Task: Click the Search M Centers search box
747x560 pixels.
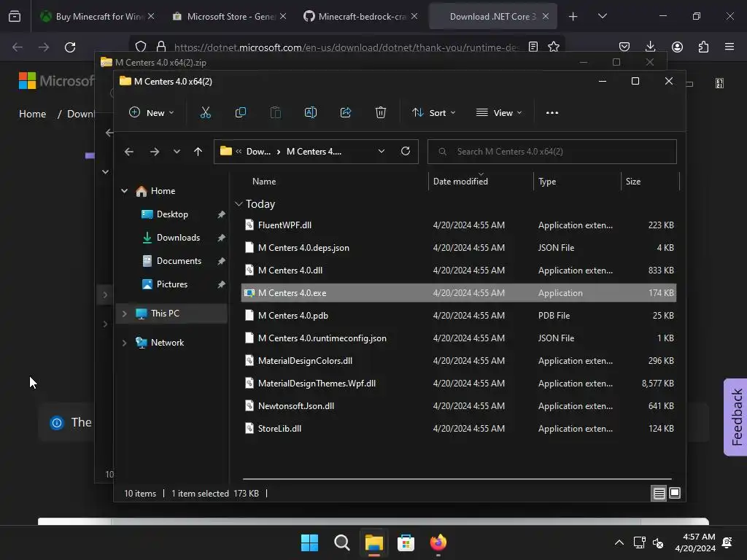Action: tap(551, 152)
